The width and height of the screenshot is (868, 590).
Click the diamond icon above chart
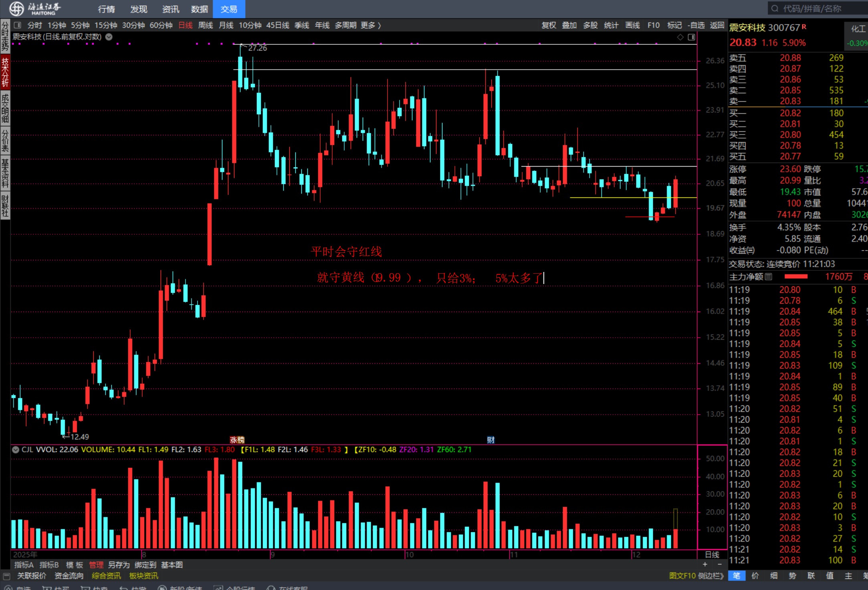(680, 37)
